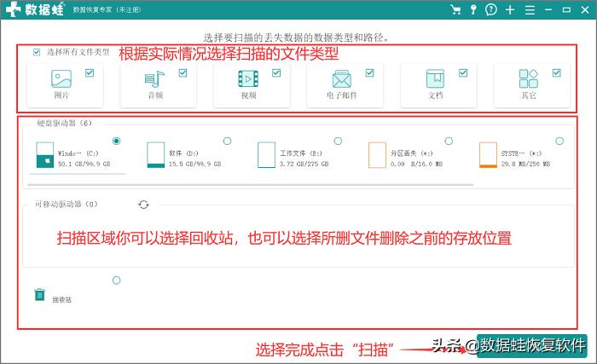Viewport: 597px width, 364px height.
Task: Click the 电子邮件 envelope icon
Action: (342, 78)
